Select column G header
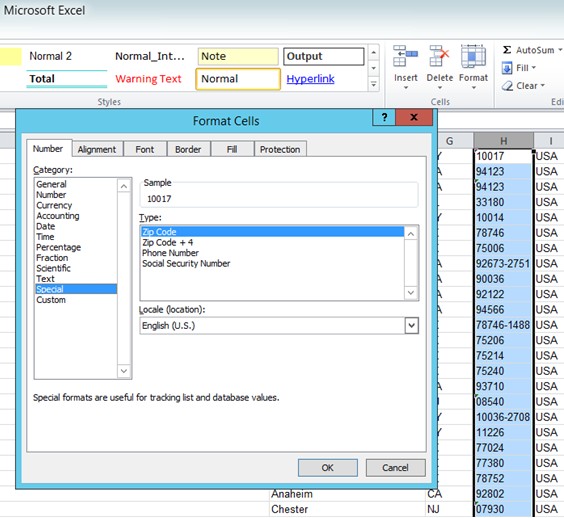 [449, 141]
